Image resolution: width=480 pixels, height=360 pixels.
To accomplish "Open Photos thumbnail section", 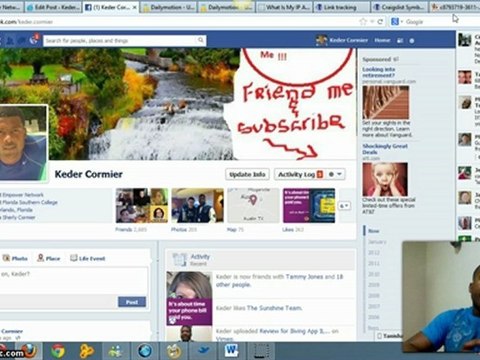I will [197, 206].
